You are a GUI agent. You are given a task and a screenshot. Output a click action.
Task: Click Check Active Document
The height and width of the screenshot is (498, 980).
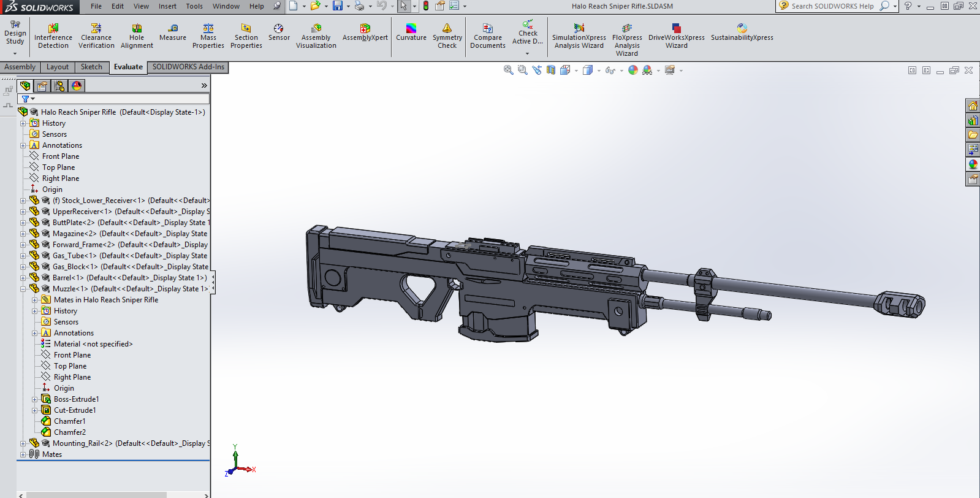pos(528,33)
